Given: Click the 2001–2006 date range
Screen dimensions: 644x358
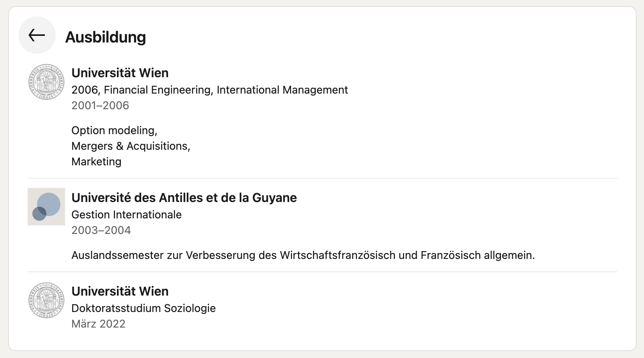Looking at the screenshot, I should point(100,105).
